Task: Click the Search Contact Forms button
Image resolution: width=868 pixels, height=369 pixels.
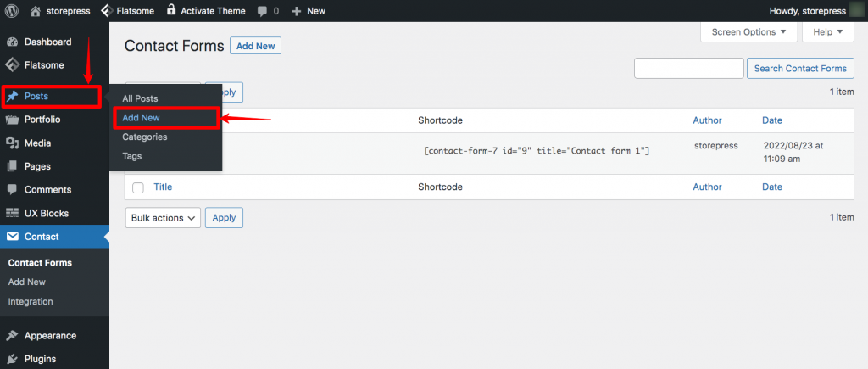Action: [800, 68]
